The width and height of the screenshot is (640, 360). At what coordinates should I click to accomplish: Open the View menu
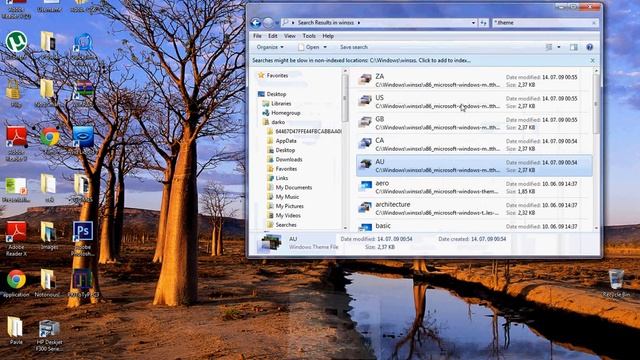tap(290, 36)
